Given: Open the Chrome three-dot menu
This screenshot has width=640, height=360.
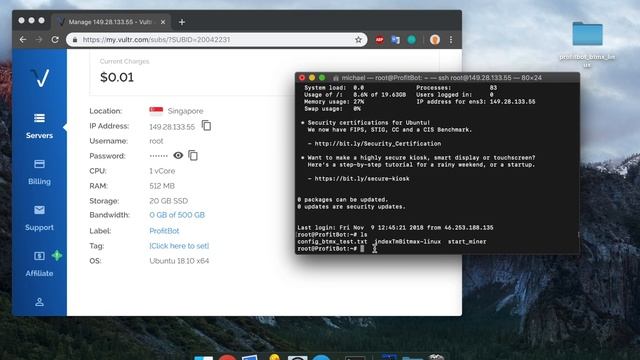Looking at the screenshot, I should (451, 40).
